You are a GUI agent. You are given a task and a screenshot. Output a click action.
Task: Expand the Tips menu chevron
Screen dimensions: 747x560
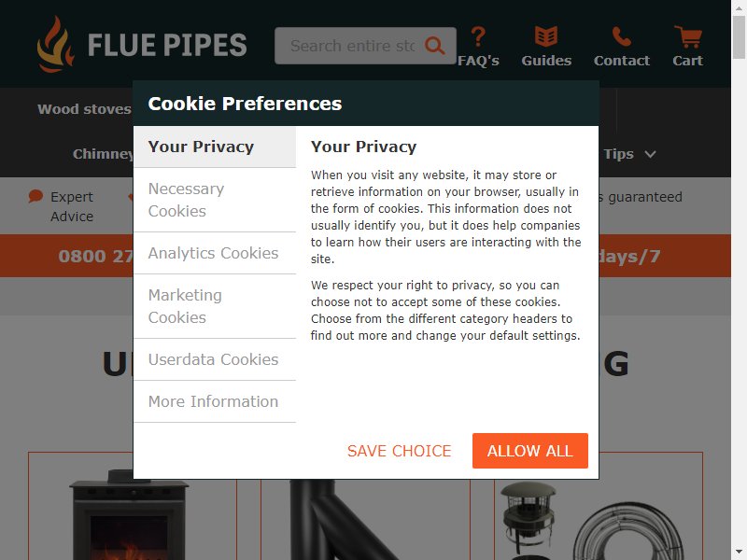tap(650, 154)
